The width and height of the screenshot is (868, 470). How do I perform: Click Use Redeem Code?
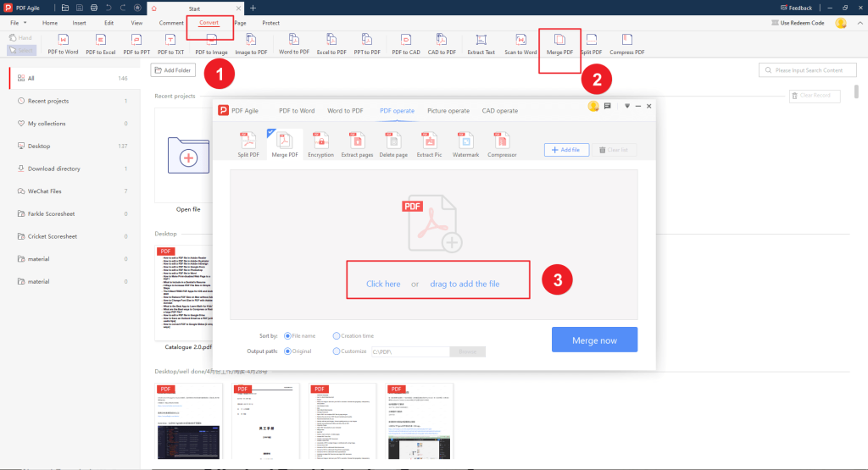click(798, 23)
